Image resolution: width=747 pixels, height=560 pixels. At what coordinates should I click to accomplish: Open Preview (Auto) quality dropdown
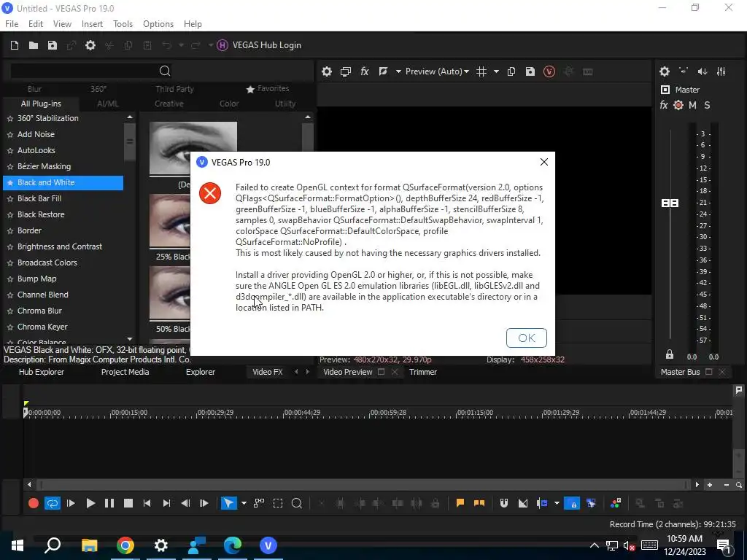pos(437,71)
